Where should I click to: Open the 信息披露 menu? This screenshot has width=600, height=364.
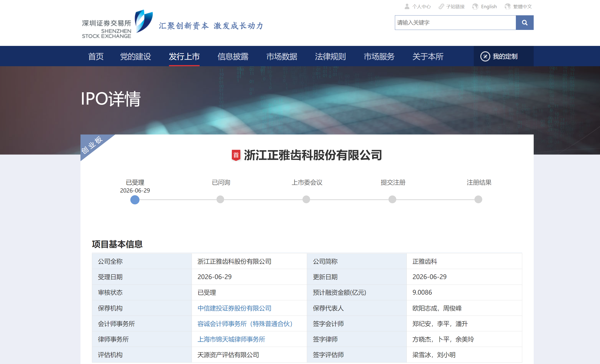pyautogui.click(x=233, y=56)
